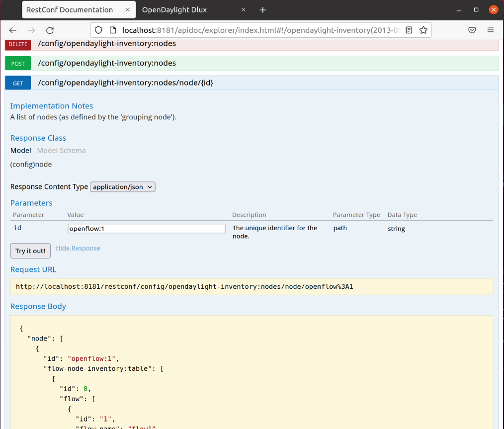Click the id parameter value field
Viewport: 504px width, 429px height.
pos(146,229)
